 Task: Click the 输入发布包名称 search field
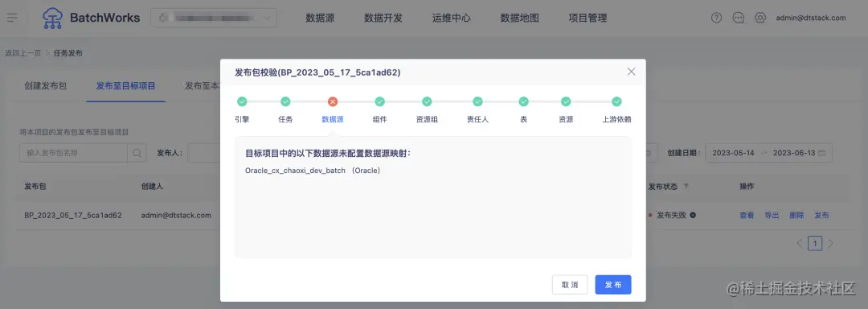point(74,153)
